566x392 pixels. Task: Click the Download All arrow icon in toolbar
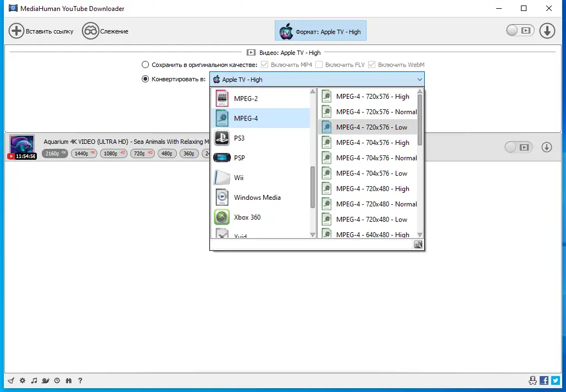point(547,31)
